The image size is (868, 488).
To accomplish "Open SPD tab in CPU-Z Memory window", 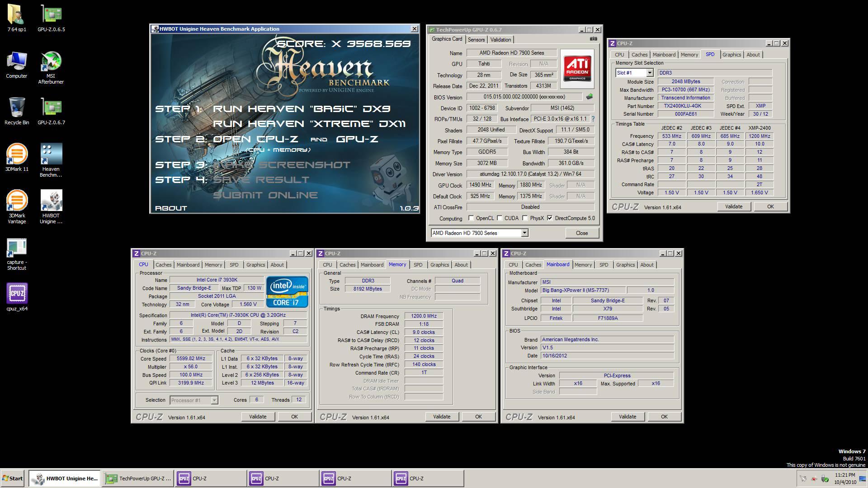I will coord(418,265).
